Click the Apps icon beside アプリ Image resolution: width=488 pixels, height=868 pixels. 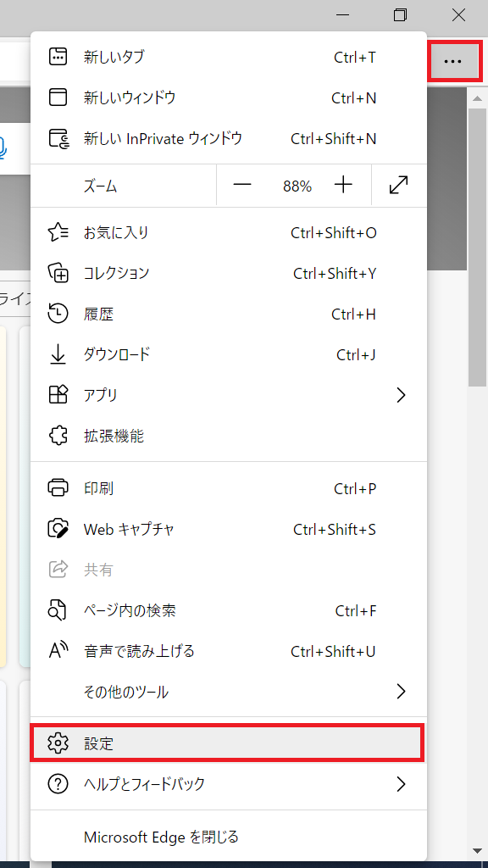tap(58, 395)
